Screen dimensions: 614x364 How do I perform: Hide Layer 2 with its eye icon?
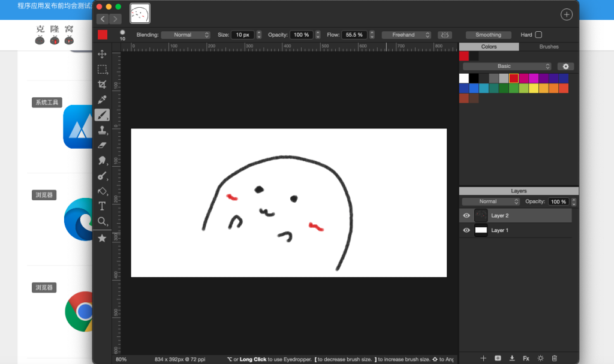click(x=466, y=215)
